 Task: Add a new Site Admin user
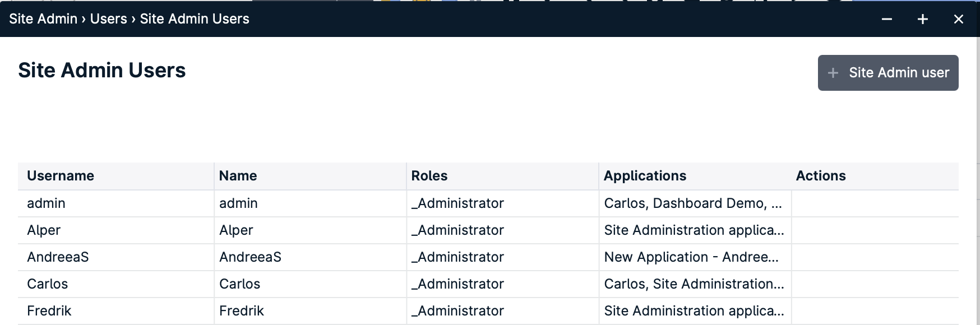pos(888,73)
